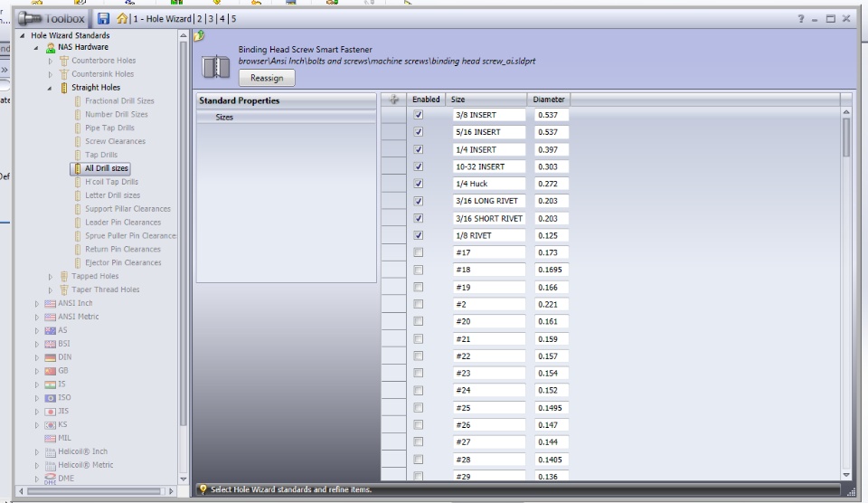Click the Number Drill Sizes icon
The height and width of the screenshot is (503, 868).
pos(78,115)
